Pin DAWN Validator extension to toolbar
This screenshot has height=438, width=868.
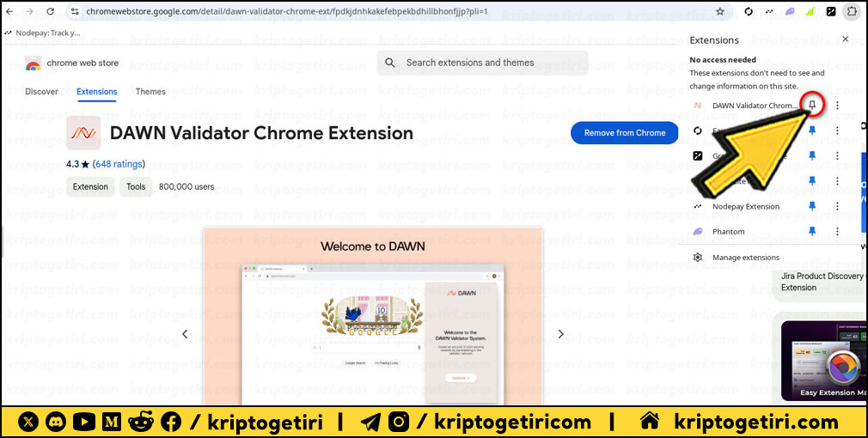[812, 105]
